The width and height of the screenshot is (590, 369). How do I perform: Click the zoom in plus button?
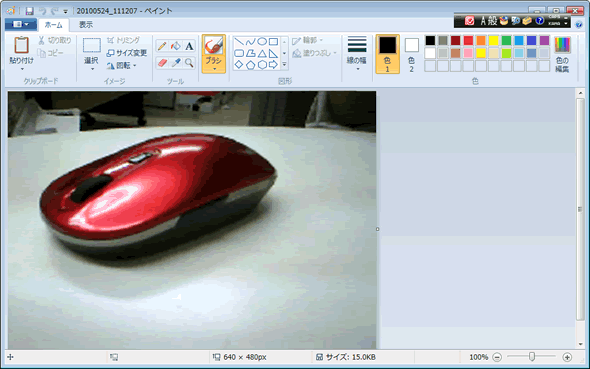[567, 357]
